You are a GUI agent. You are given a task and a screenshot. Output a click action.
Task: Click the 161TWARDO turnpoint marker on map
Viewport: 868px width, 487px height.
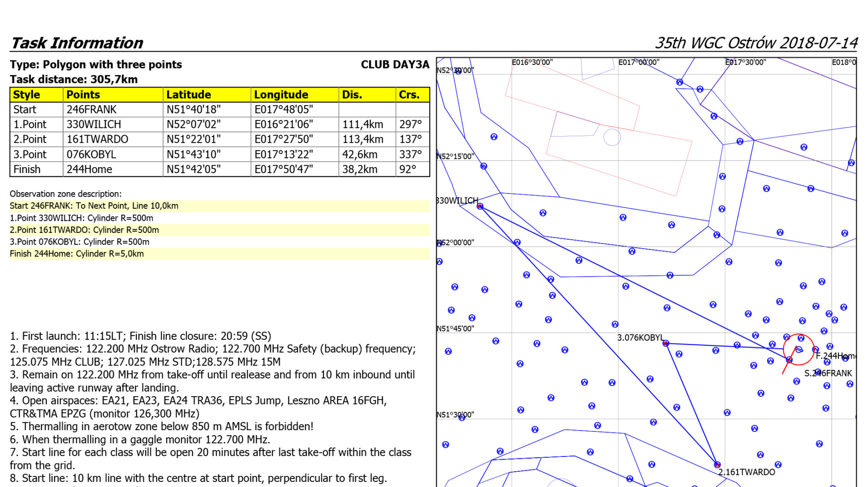click(717, 464)
